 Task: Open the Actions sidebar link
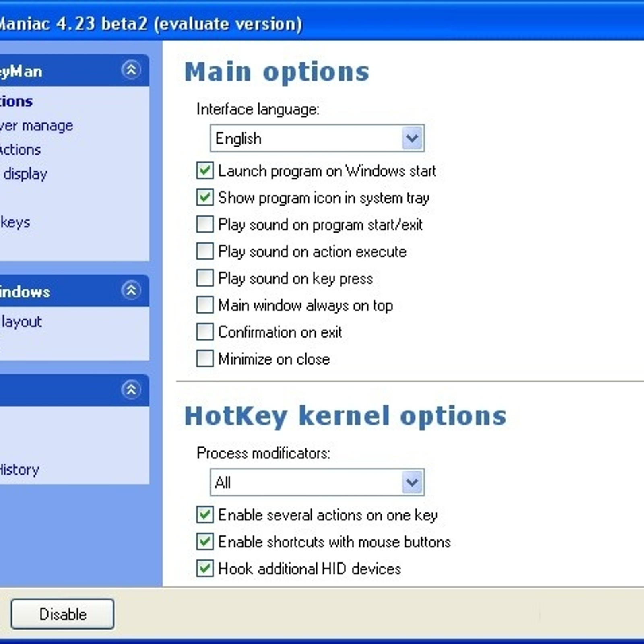tap(20, 150)
